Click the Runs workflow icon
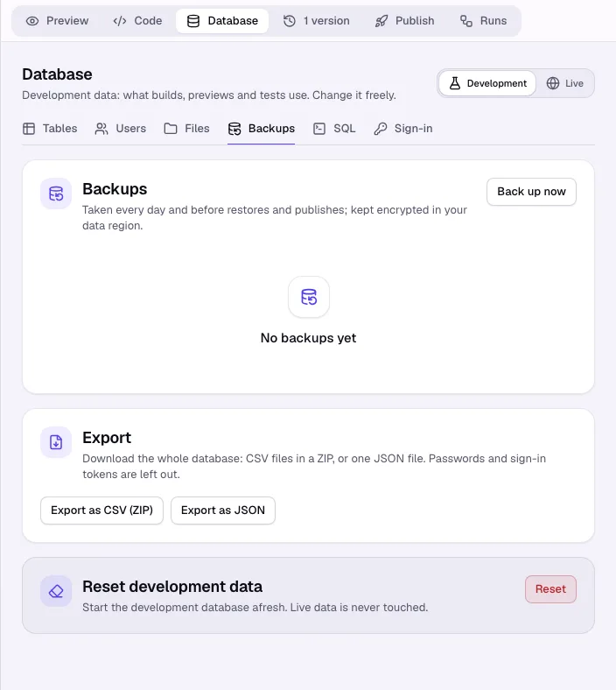The height and width of the screenshot is (690, 616). point(466,21)
